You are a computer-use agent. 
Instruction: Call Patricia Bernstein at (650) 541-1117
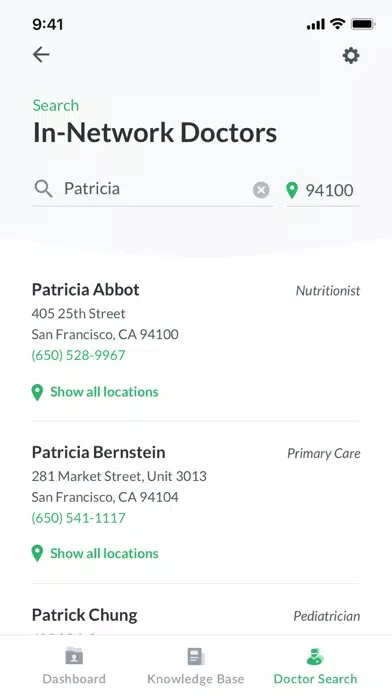click(x=79, y=518)
